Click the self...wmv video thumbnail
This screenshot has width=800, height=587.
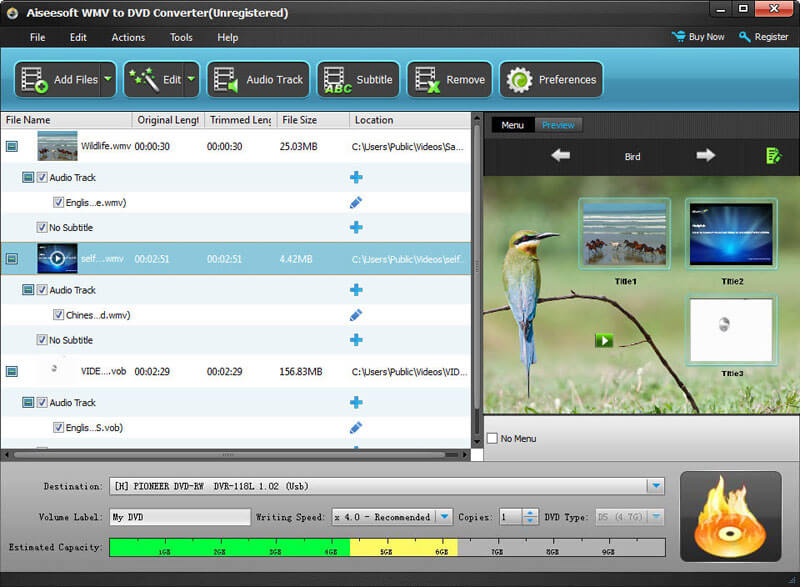tap(57, 259)
